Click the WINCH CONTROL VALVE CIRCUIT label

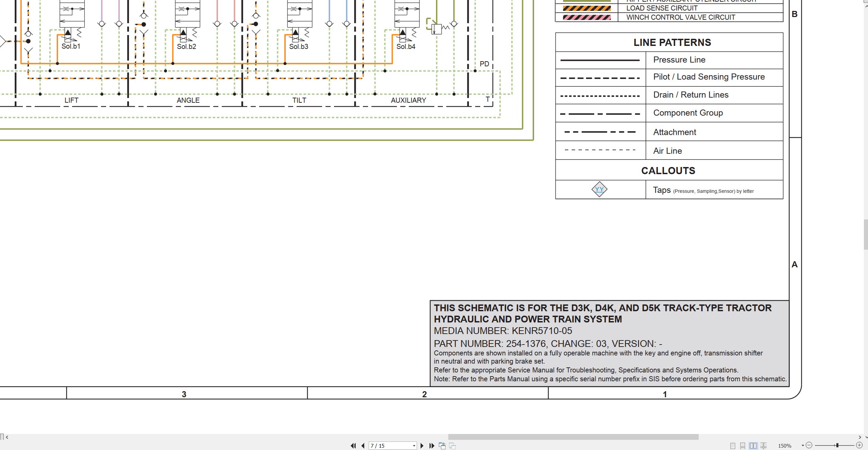point(681,17)
